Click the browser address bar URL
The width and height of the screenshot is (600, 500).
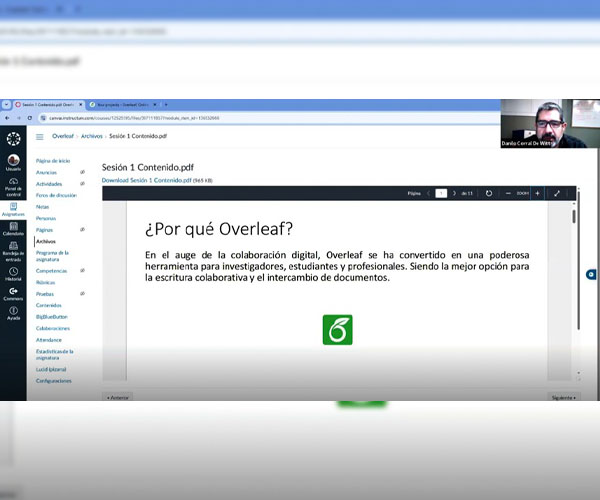134,118
